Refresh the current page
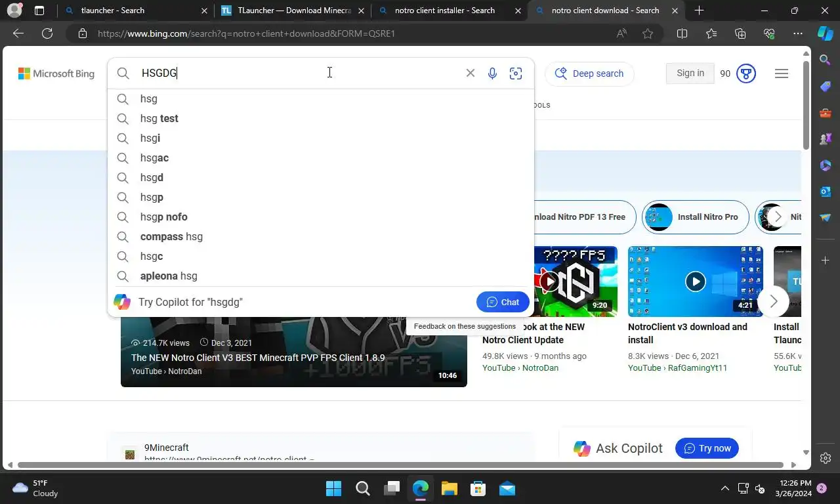Screen dimensions: 840x504 coord(47,33)
